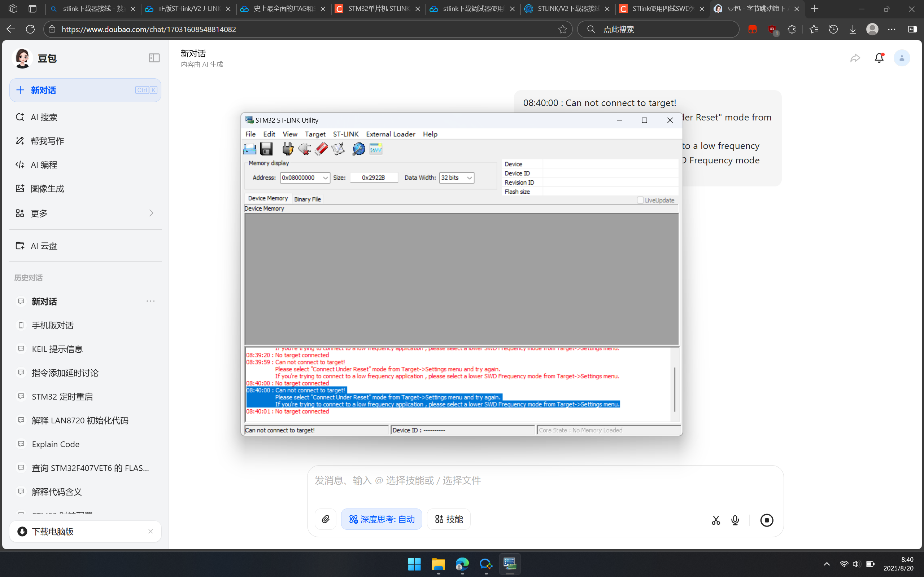The image size is (924, 577).
Task: Click the Disconnect from target icon
Action: pyautogui.click(x=304, y=149)
